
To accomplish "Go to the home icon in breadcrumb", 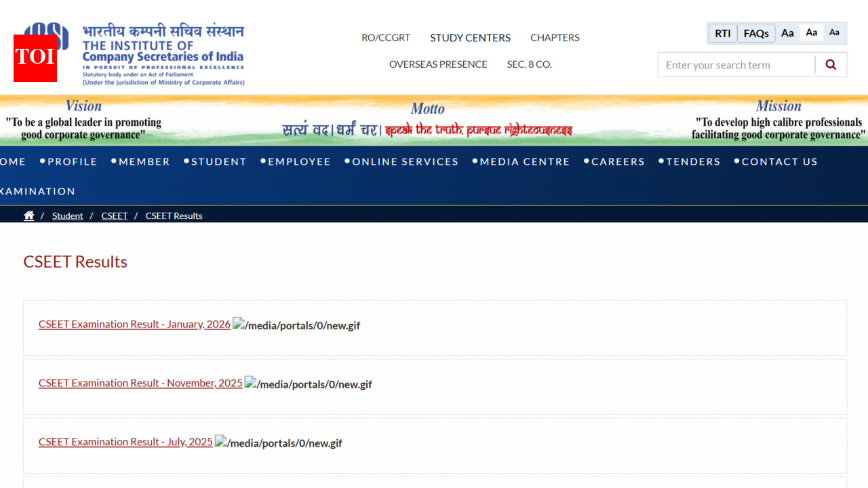I will click(x=29, y=216).
